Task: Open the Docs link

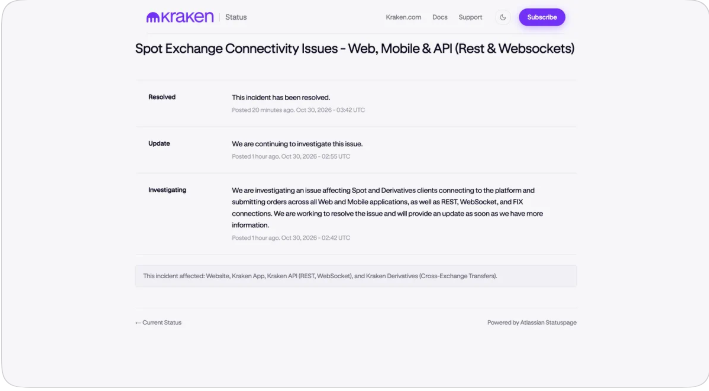Action: point(440,17)
